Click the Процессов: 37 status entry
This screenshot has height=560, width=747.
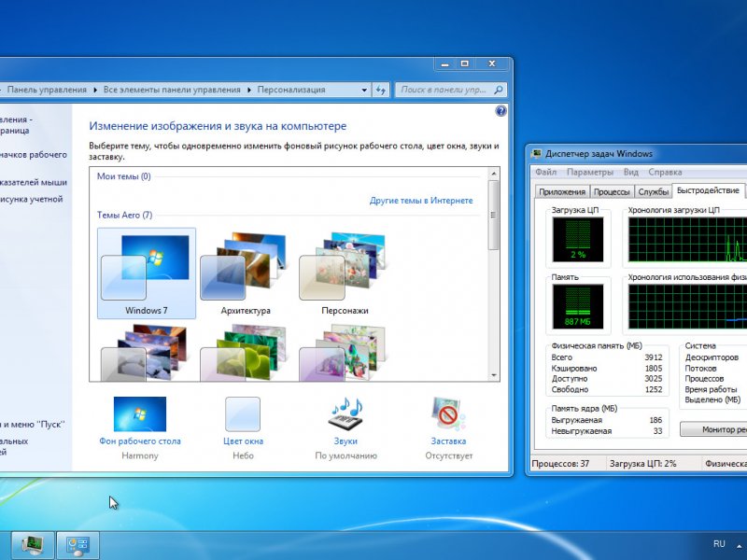click(561, 463)
